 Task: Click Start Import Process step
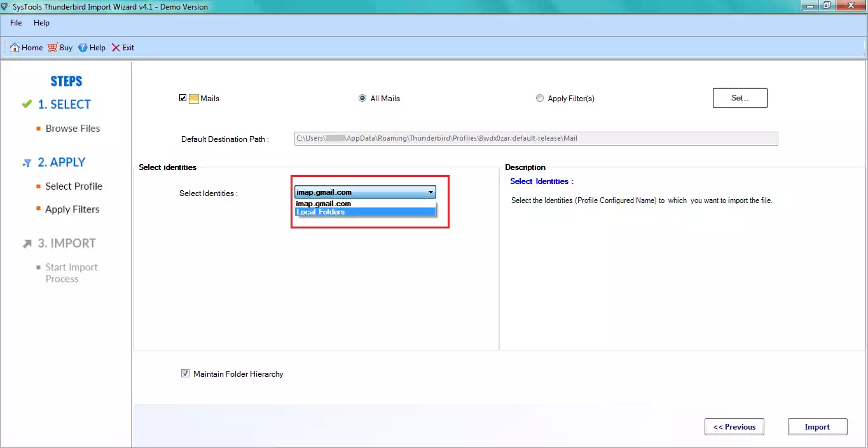click(x=71, y=273)
